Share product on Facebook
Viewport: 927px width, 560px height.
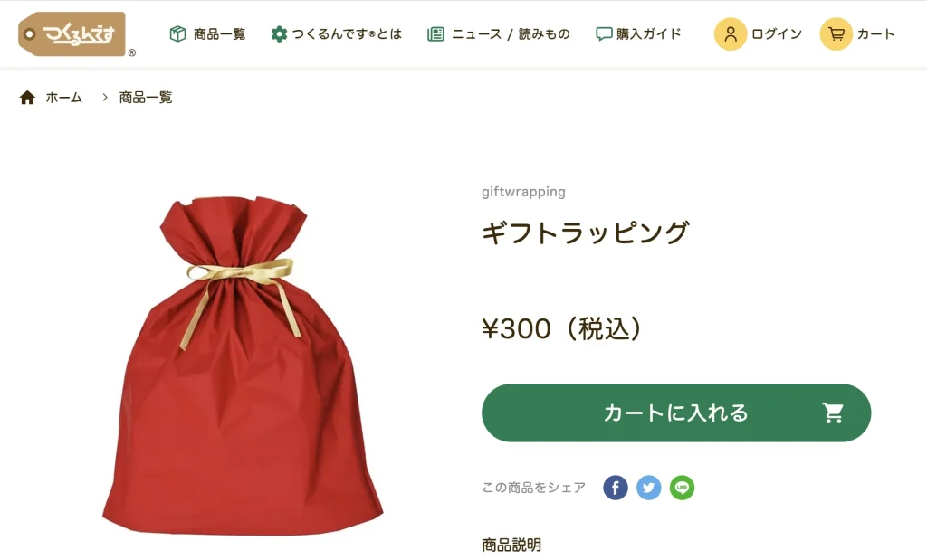pos(616,488)
